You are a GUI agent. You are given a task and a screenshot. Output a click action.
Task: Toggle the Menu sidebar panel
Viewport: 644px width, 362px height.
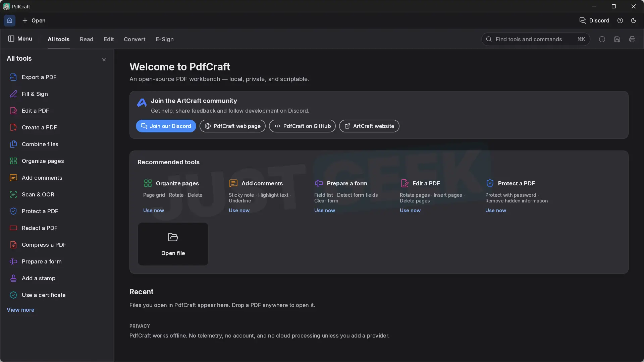coord(20,39)
